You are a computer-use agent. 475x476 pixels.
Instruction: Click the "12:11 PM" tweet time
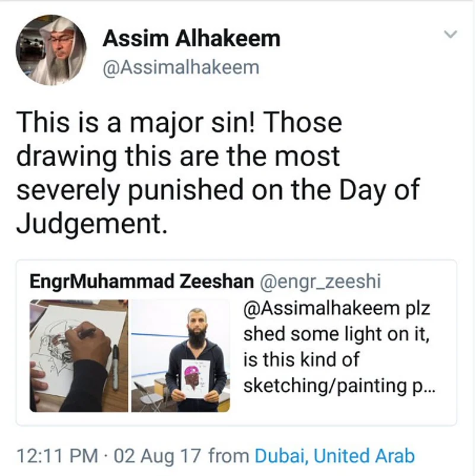pyautogui.click(x=58, y=456)
